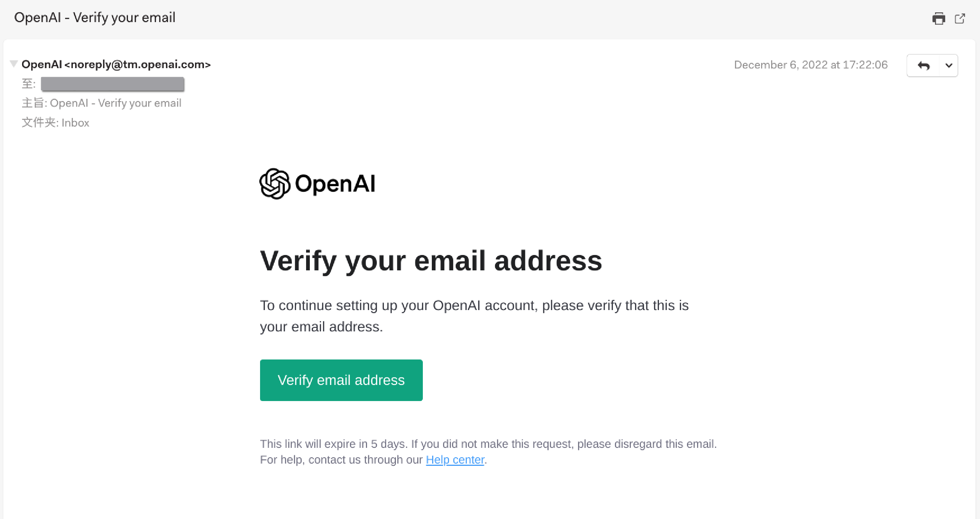Click the link expiry notice text
This screenshot has width=980, height=519.
click(x=488, y=444)
